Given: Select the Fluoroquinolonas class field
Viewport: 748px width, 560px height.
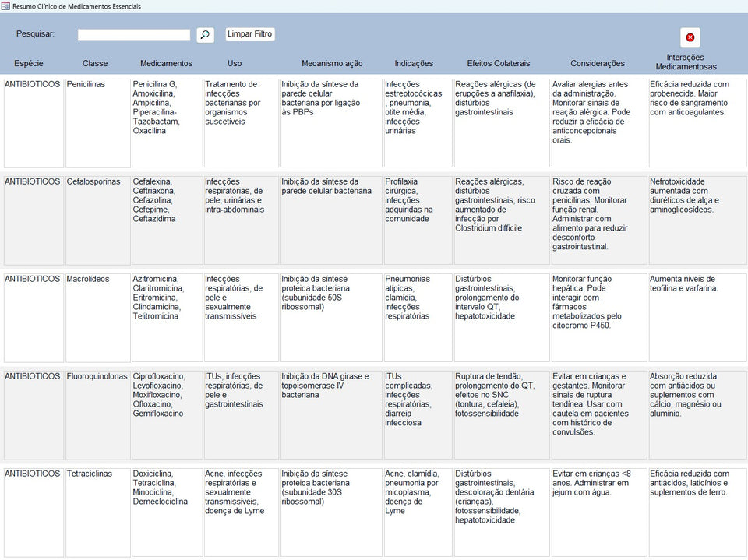Looking at the screenshot, I should (x=97, y=414).
